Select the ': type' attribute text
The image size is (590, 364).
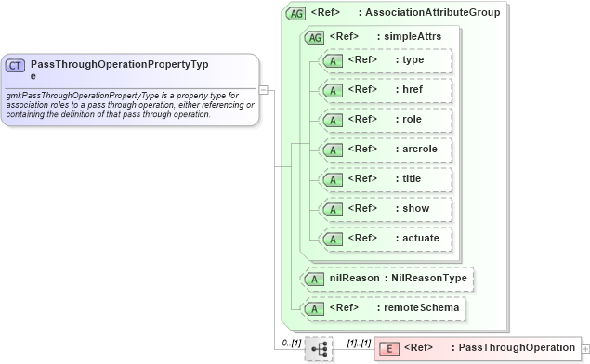click(x=410, y=59)
